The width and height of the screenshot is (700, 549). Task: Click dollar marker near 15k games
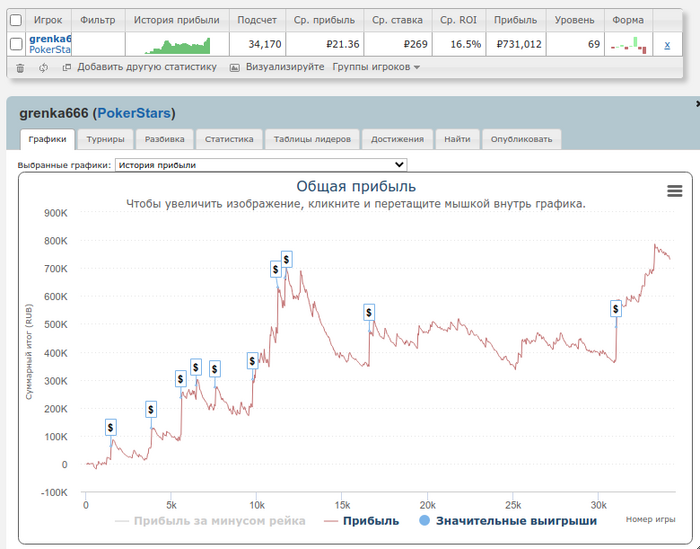coord(369,312)
